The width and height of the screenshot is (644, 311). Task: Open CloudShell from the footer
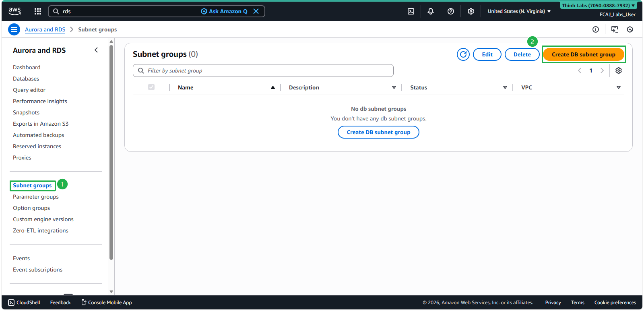click(x=24, y=303)
